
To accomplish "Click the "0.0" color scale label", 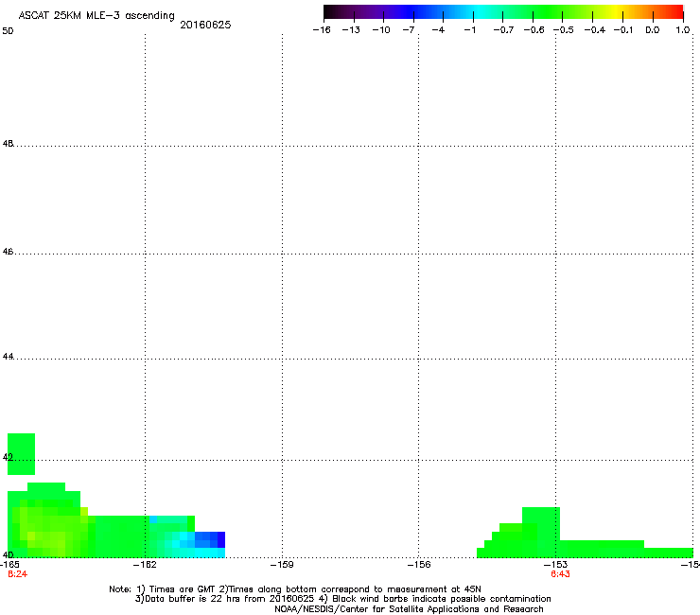I will (653, 30).
